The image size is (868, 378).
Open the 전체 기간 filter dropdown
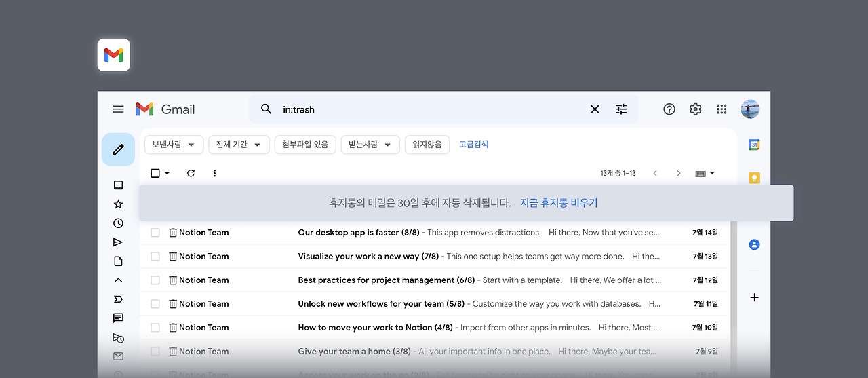tap(239, 145)
